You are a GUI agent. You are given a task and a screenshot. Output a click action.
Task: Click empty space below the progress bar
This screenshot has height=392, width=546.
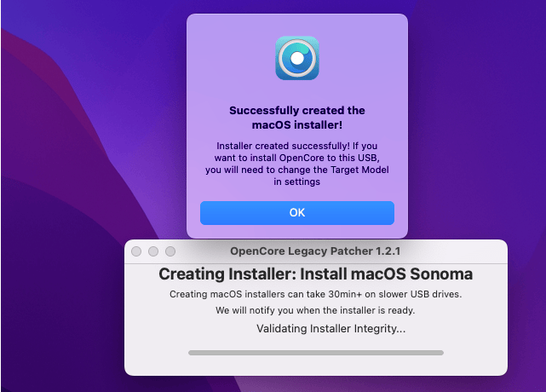(315, 366)
